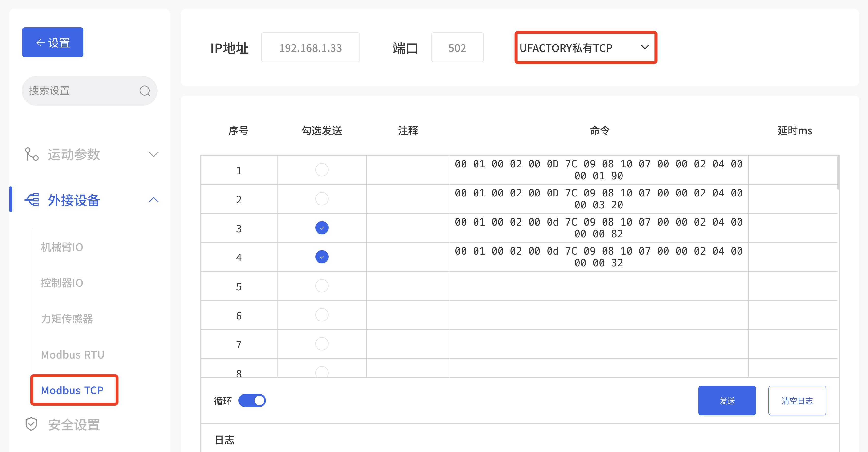Click the search magnifier icon

click(x=145, y=91)
